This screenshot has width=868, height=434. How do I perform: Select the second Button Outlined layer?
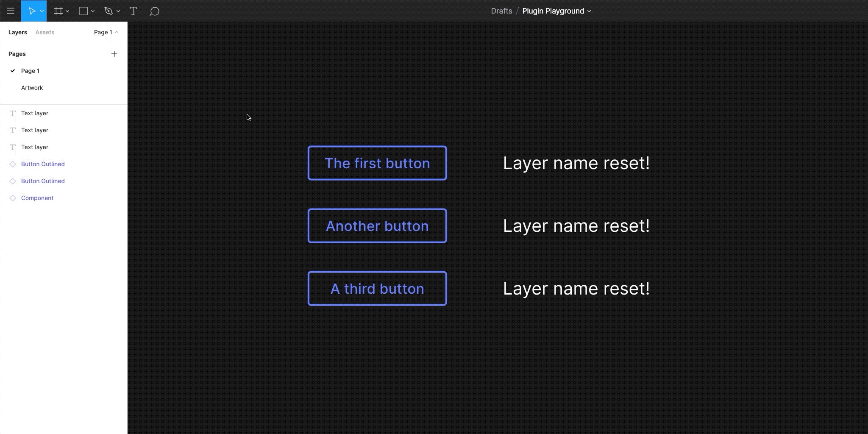point(64,181)
